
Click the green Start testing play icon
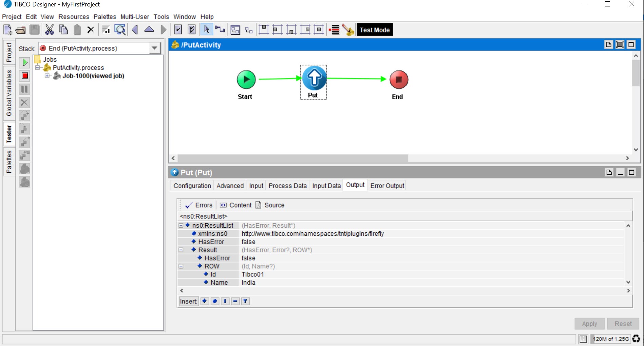(x=25, y=62)
